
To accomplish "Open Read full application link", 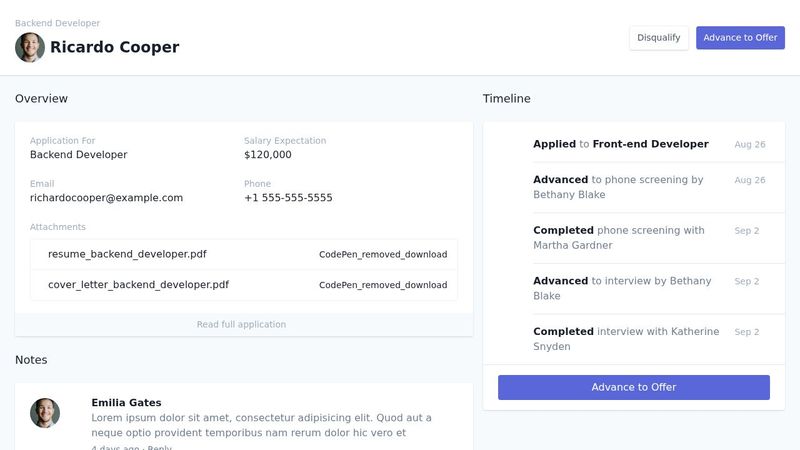I will pyautogui.click(x=241, y=324).
